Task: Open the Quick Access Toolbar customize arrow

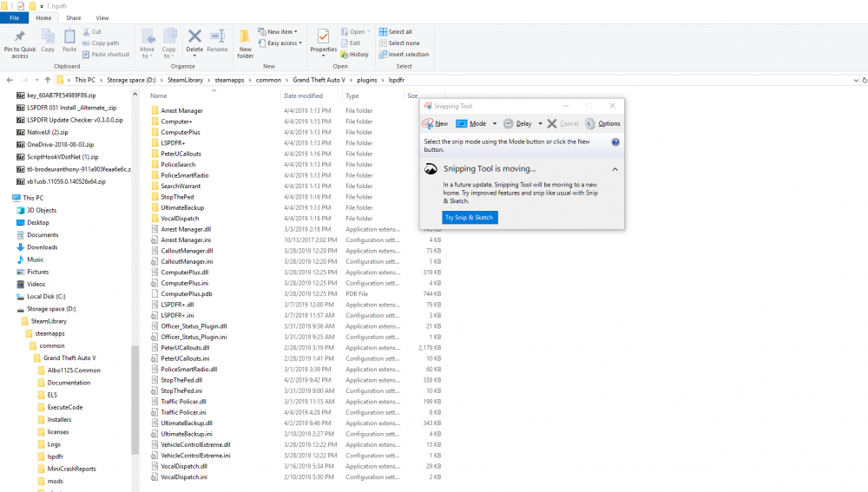Action: click(42, 6)
